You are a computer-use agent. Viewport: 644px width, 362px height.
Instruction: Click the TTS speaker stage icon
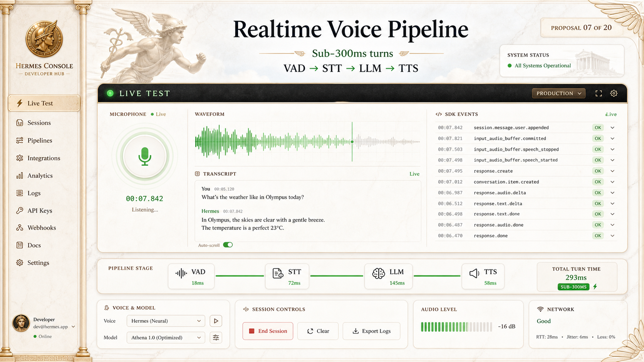point(474,274)
